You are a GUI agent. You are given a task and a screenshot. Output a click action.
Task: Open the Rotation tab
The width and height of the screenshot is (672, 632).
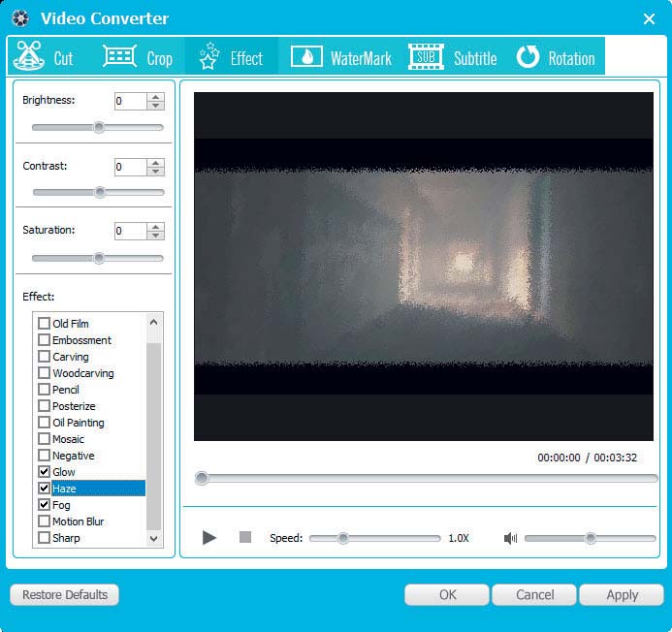pyautogui.click(x=557, y=56)
